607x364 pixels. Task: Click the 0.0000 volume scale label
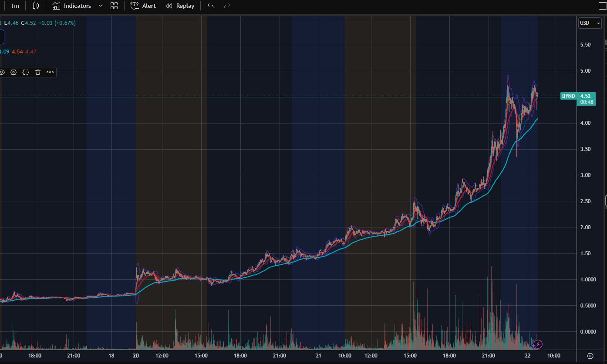coord(588,332)
